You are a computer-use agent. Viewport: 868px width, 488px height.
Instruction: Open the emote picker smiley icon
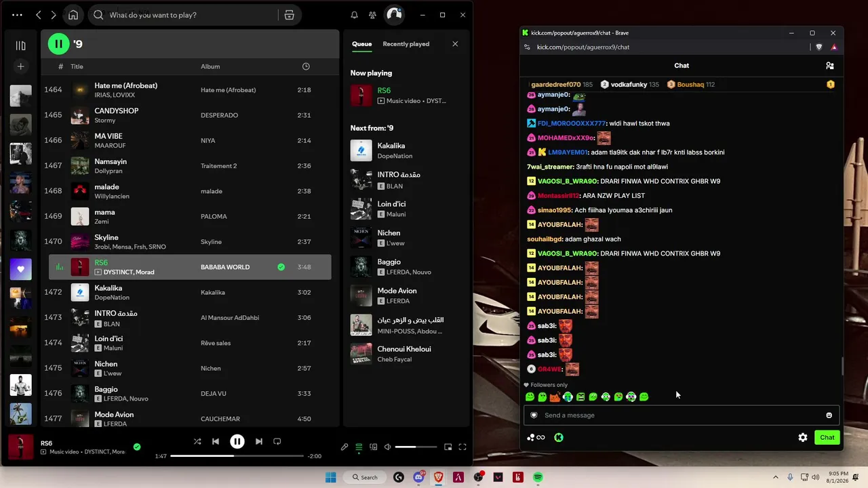829,415
